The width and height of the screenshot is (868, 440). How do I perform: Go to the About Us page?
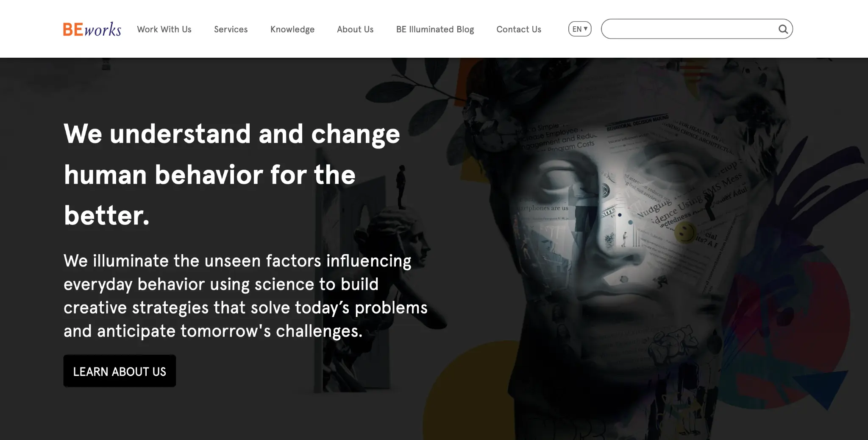pyautogui.click(x=355, y=29)
